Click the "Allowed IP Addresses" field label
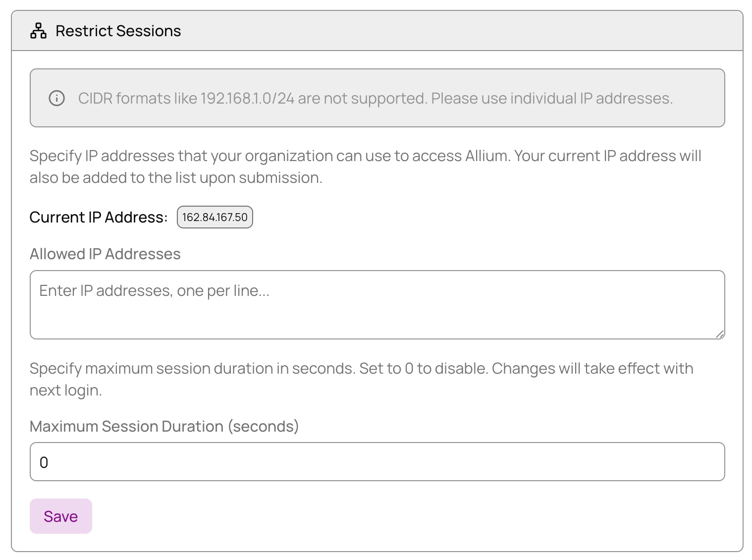The height and width of the screenshot is (560, 752). pyautogui.click(x=105, y=254)
